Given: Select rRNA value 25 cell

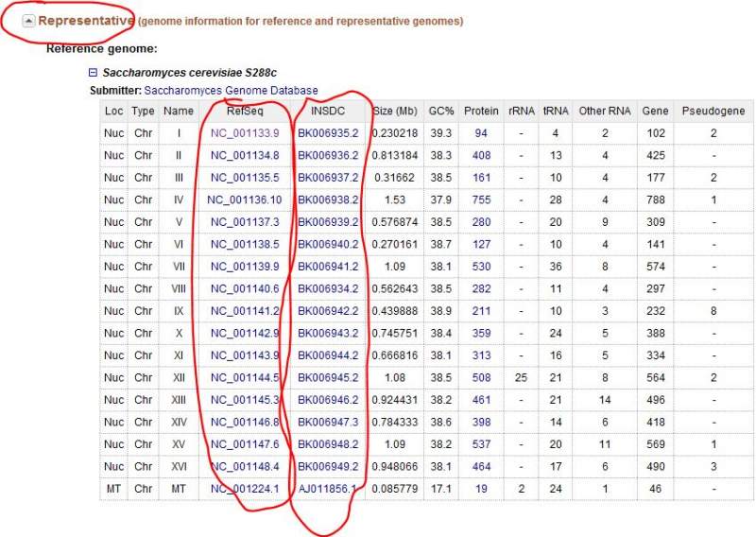Looking at the screenshot, I should [522, 377].
